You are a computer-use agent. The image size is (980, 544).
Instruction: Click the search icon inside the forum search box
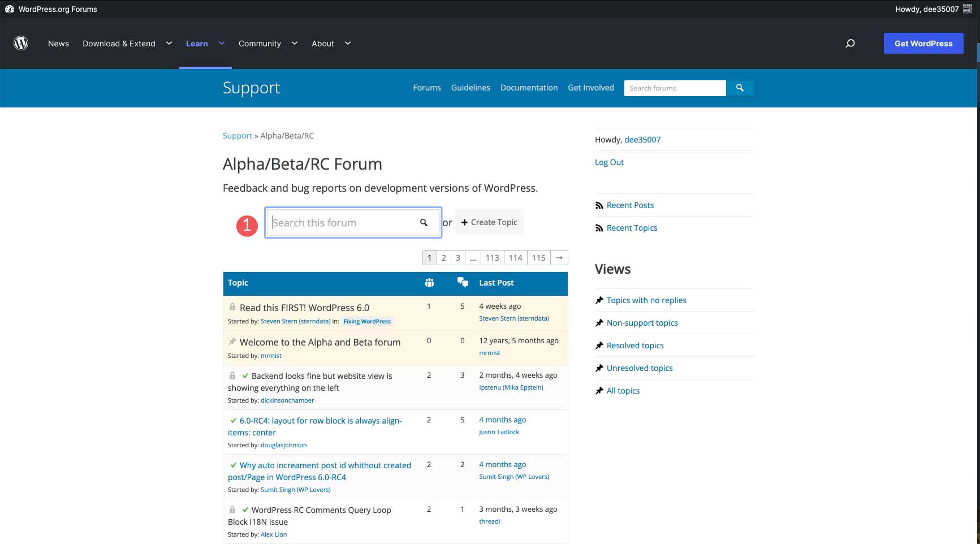pos(424,222)
